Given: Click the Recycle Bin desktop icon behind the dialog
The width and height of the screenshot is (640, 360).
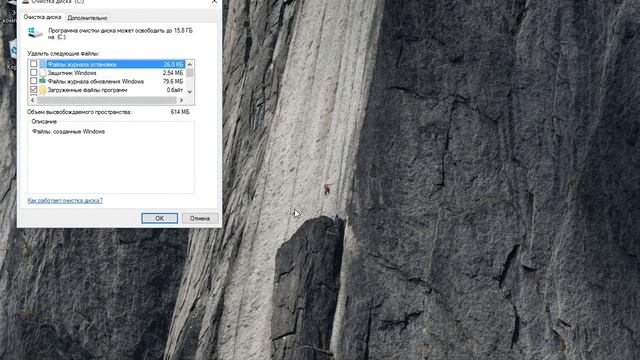Looking at the screenshot, I should (x=13, y=50).
